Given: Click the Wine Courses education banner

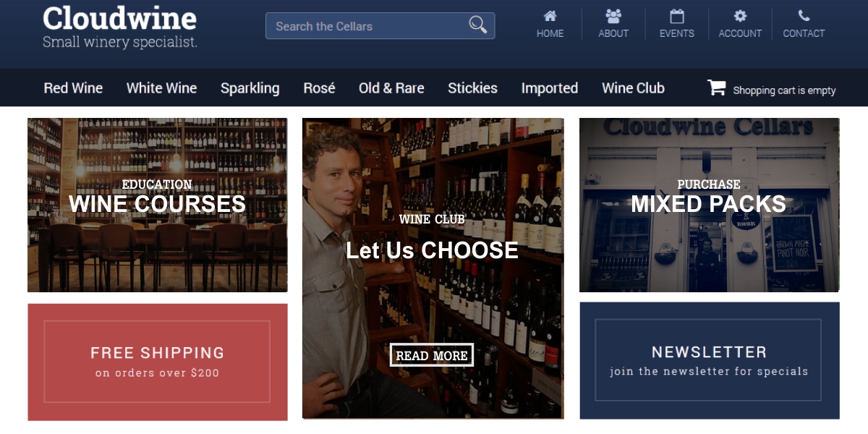Looking at the screenshot, I should (x=157, y=204).
